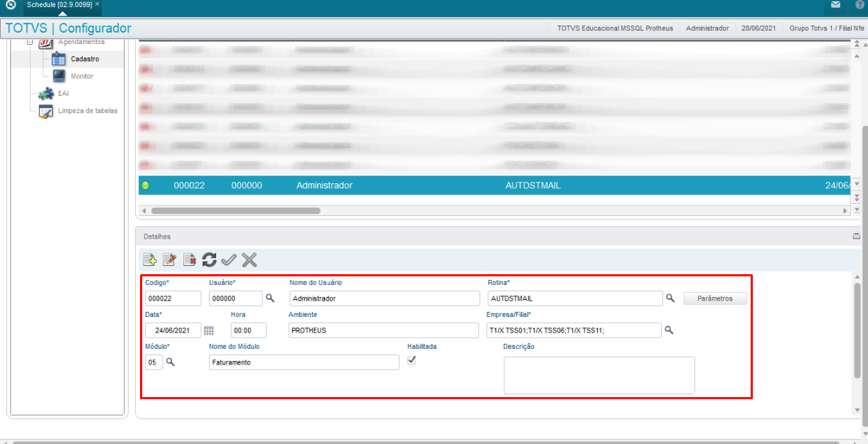Click the Detalhes panel vertical scrollbar
The image size is (868, 444).
tap(857, 330)
